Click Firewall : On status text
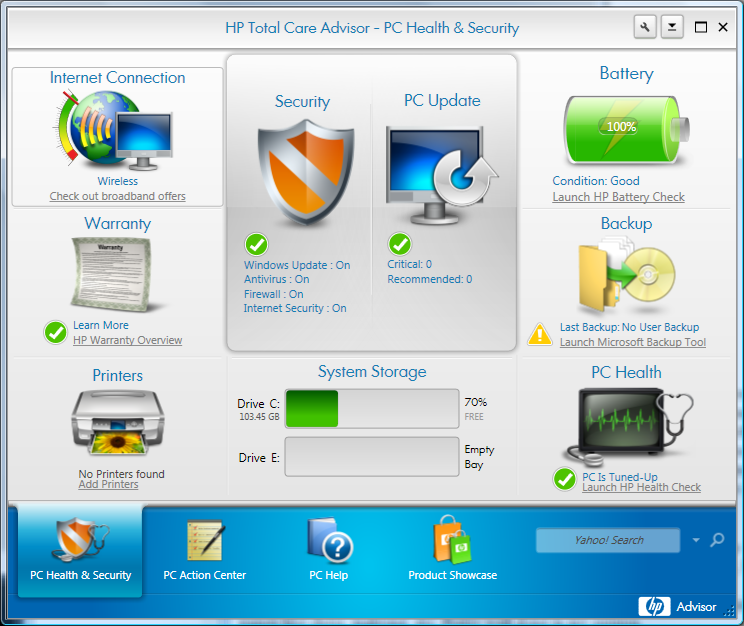Image resolution: width=744 pixels, height=626 pixels. (274, 294)
